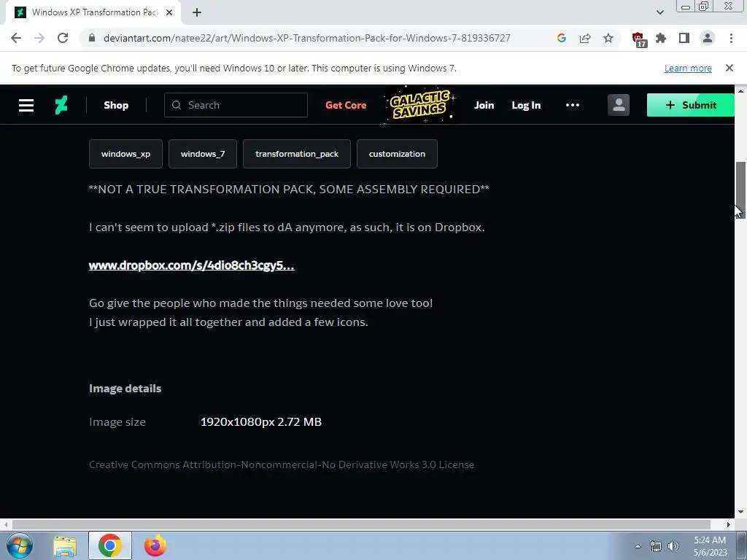The width and height of the screenshot is (747, 560).
Task: Open the taskbar clock showing 5:24 AM
Action: [x=710, y=546]
